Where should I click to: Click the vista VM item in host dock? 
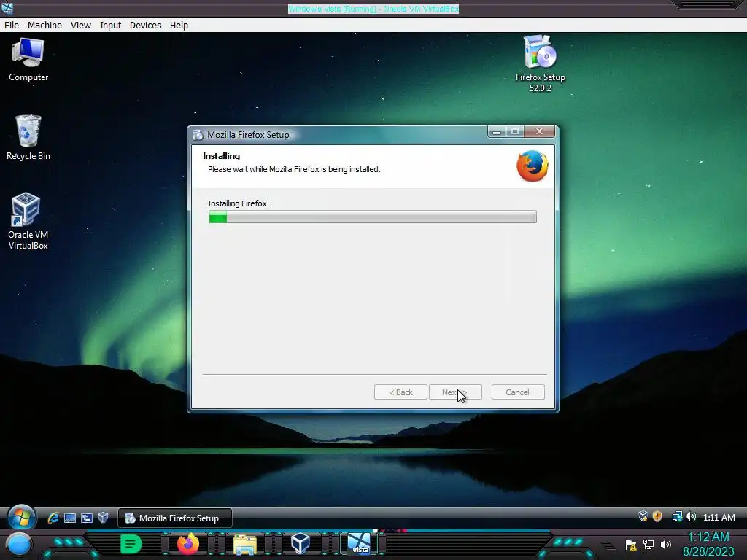pos(360,544)
